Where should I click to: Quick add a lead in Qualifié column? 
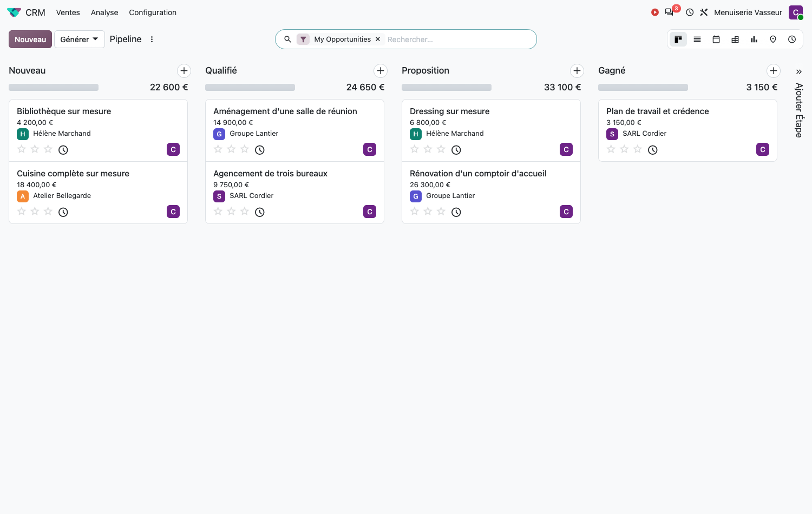pos(381,71)
